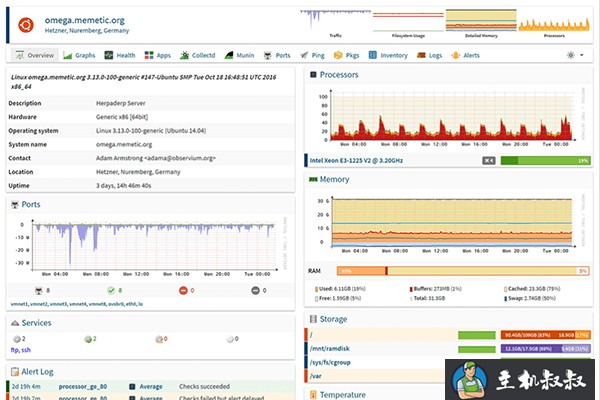Click the Ports traffic graph
The height and width of the screenshot is (400, 600).
(153, 247)
